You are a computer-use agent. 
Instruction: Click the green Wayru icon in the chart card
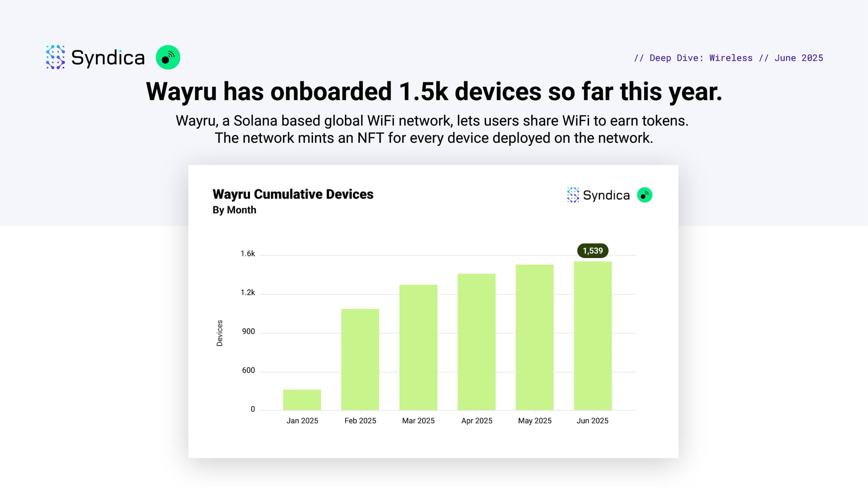[644, 195]
